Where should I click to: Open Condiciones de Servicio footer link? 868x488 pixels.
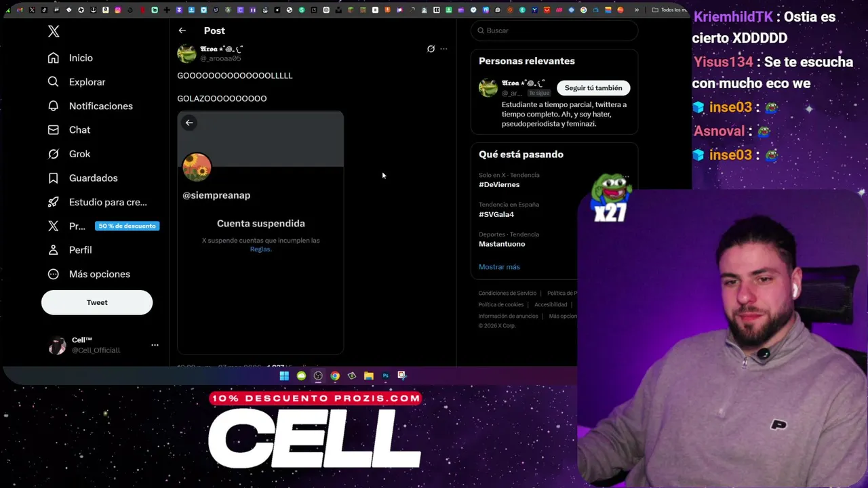tap(507, 293)
